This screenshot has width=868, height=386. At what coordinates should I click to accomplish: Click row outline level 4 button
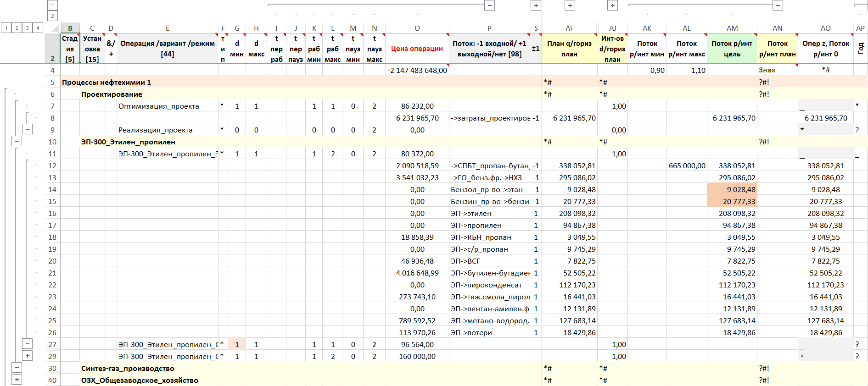[38, 28]
